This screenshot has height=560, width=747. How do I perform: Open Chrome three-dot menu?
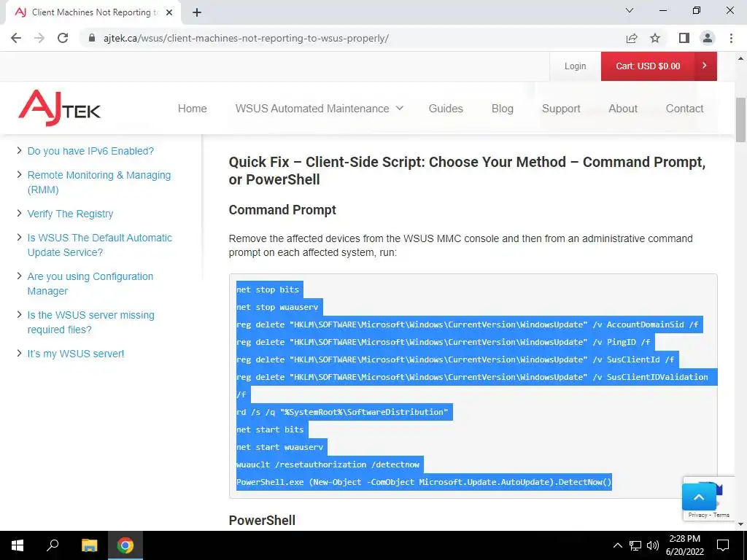[731, 38]
